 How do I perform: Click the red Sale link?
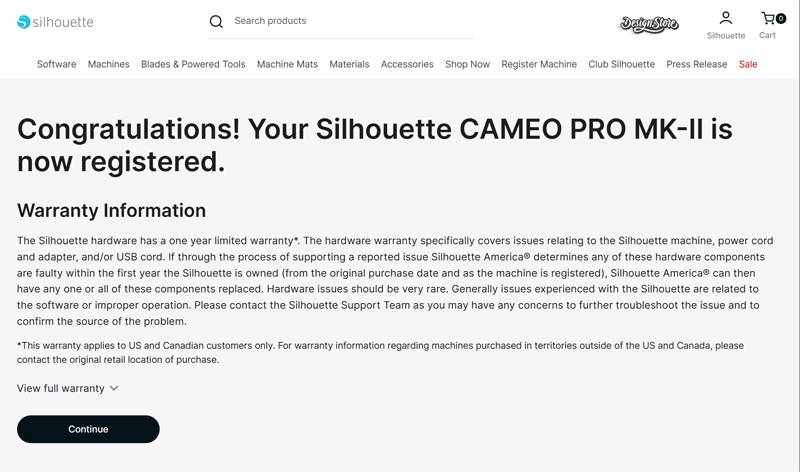[748, 64]
